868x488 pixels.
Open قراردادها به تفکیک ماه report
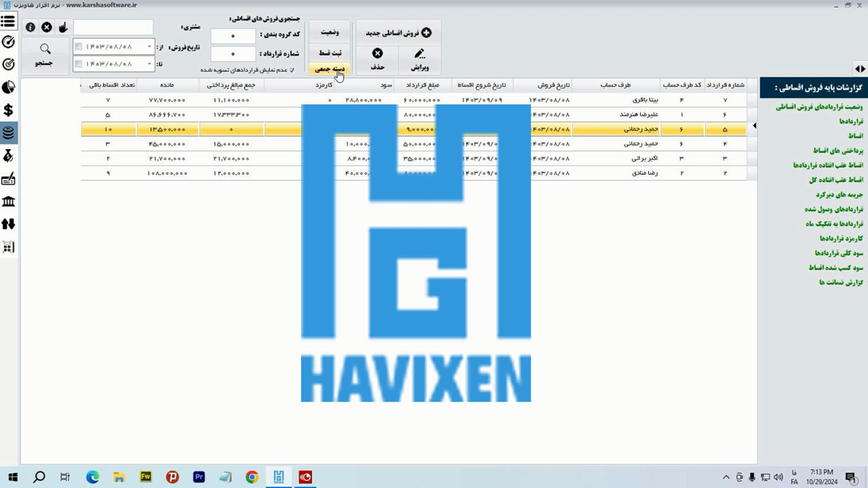coord(835,224)
